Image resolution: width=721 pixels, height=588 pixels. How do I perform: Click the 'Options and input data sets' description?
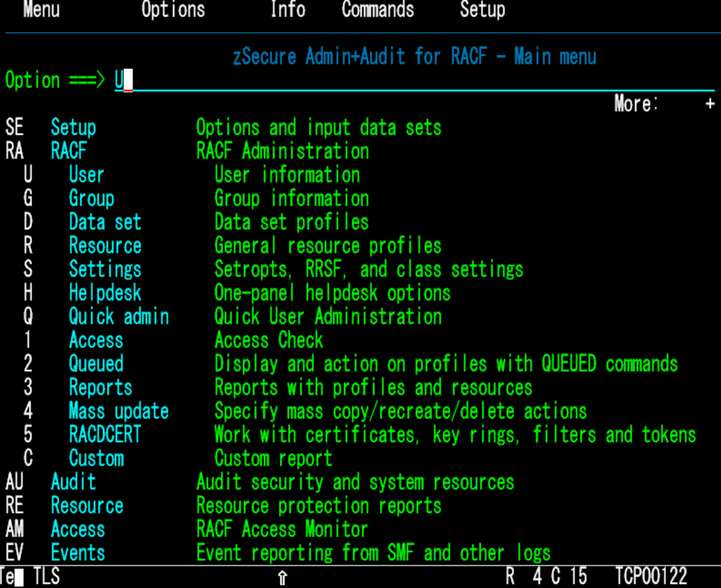coord(319,127)
